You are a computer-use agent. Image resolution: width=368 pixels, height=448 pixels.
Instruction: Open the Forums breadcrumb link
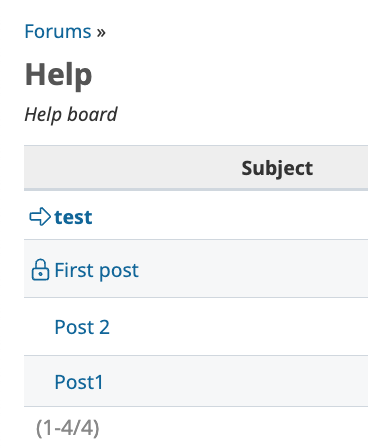(58, 32)
